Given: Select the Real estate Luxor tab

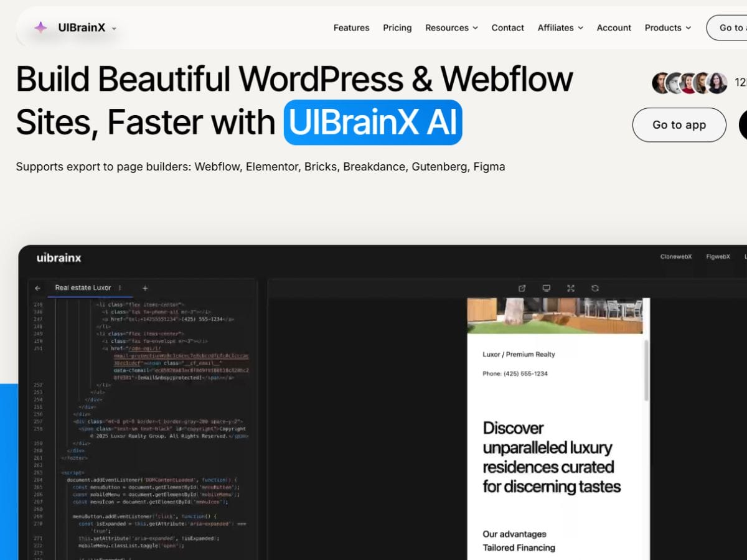Looking at the screenshot, I should [x=83, y=287].
